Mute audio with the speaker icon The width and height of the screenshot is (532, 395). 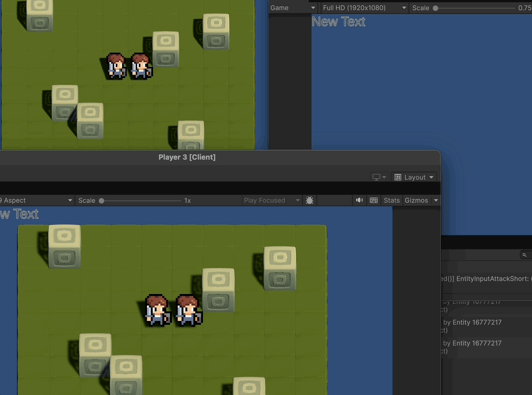pos(359,200)
